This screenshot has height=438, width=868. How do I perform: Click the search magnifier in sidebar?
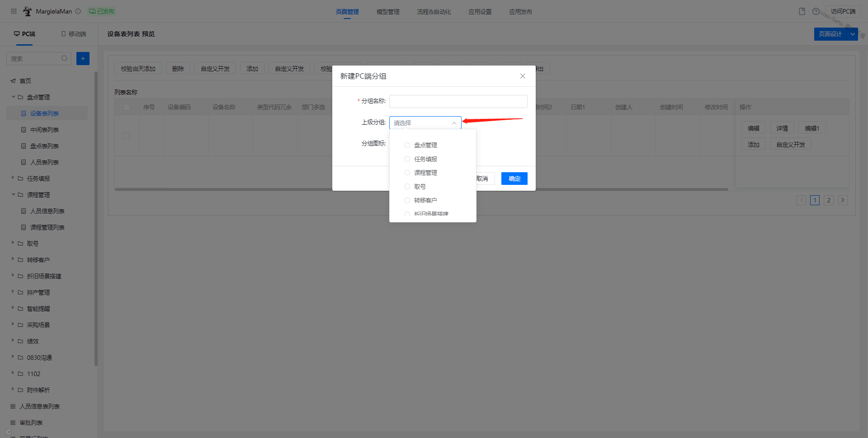tap(64, 58)
